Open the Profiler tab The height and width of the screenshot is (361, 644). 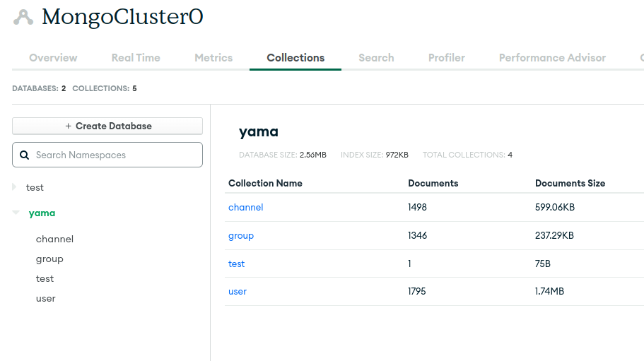click(447, 58)
